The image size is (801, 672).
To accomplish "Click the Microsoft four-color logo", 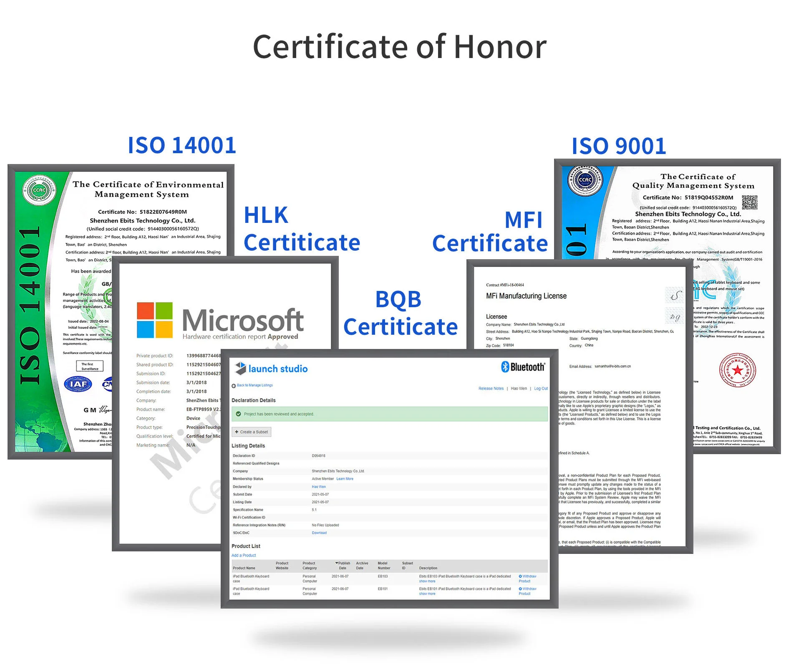I will (154, 320).
